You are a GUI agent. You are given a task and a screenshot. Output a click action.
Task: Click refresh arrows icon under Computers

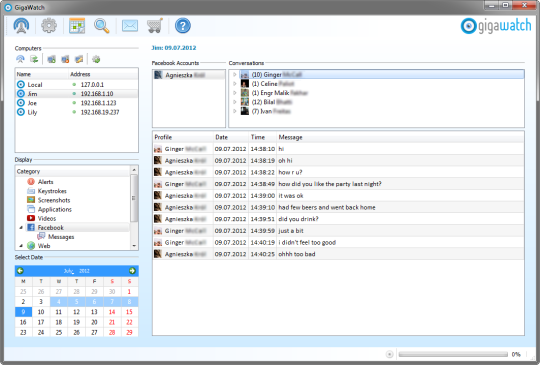click(34, 59)
